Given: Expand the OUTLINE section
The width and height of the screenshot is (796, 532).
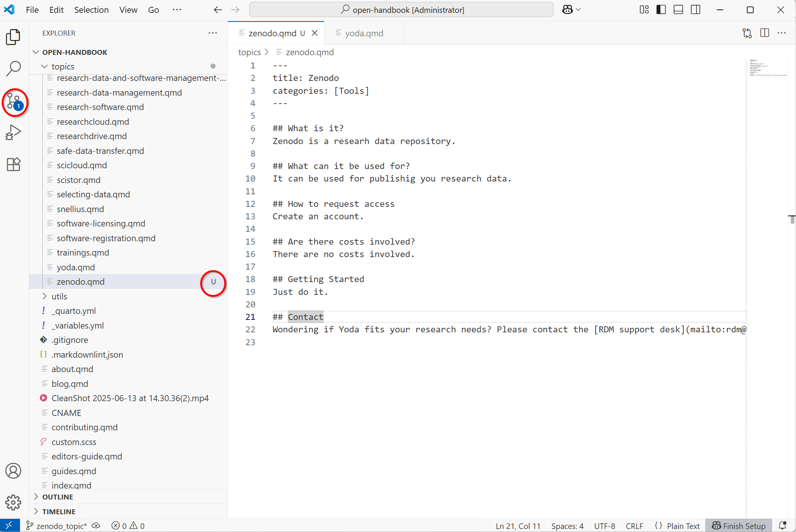Looking at the screenshot, I should point(57,497).
